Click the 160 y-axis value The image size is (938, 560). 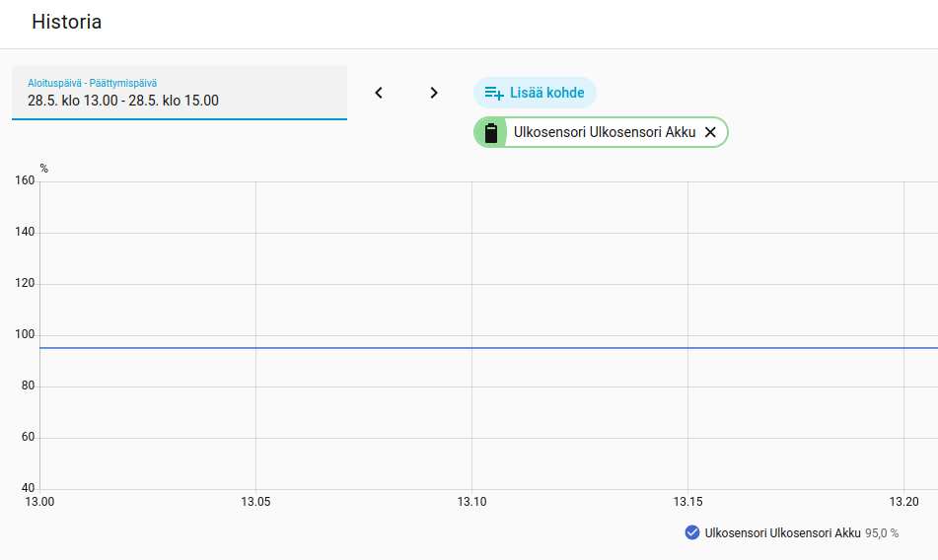coord(25,180)
